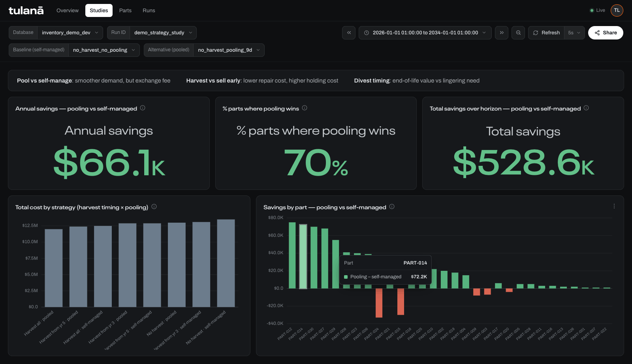The height and width of the screenshot is (364, 632).
Task: Open the 5s refresh interval dropdown
Action: (x=574, y=33)
